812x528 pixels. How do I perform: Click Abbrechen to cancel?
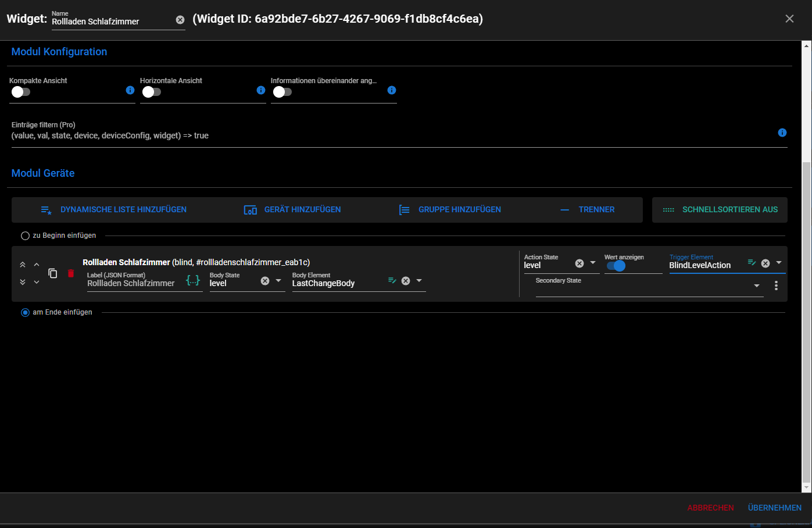(710, 508)
